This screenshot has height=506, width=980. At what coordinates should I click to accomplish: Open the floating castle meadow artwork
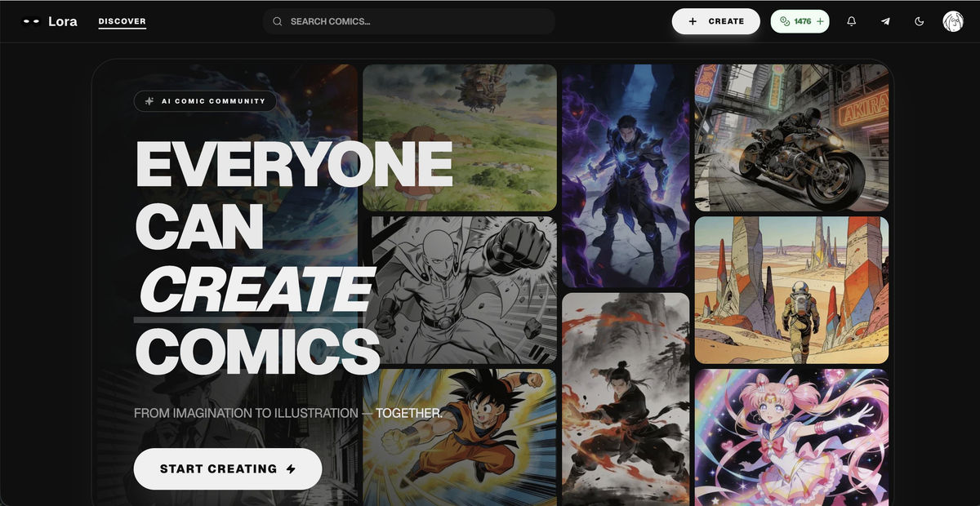pyautogui.click(x=460, y=138)
